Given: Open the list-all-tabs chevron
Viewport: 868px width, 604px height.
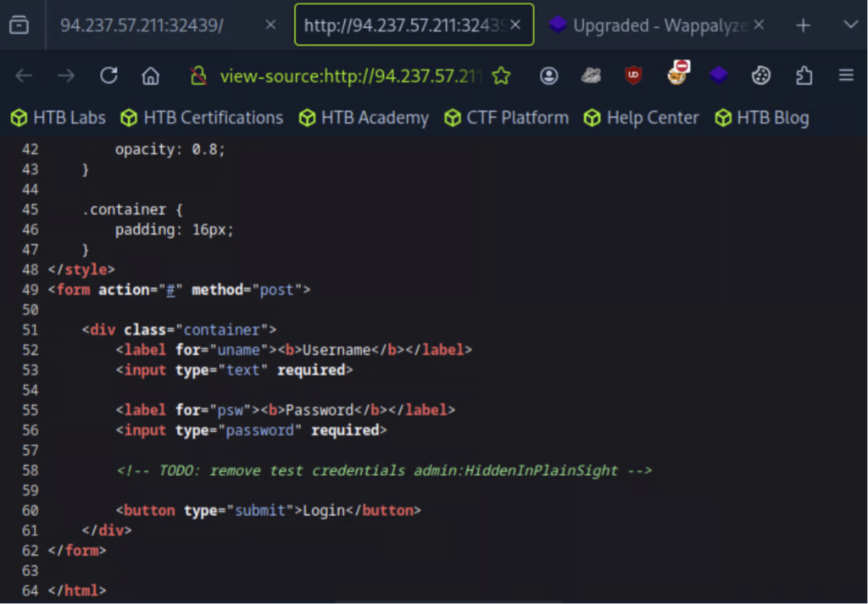Looking at the screenshot, I should 850,25.
